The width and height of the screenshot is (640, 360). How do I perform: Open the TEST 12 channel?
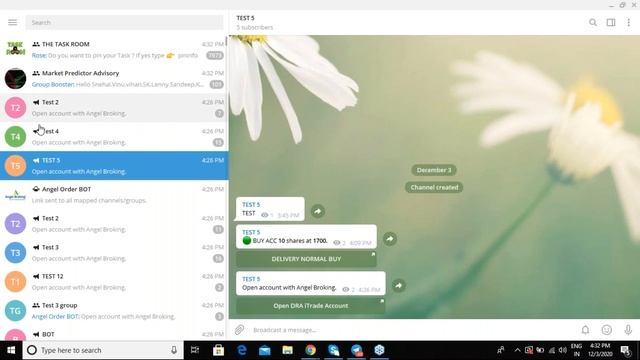(114, 281)
